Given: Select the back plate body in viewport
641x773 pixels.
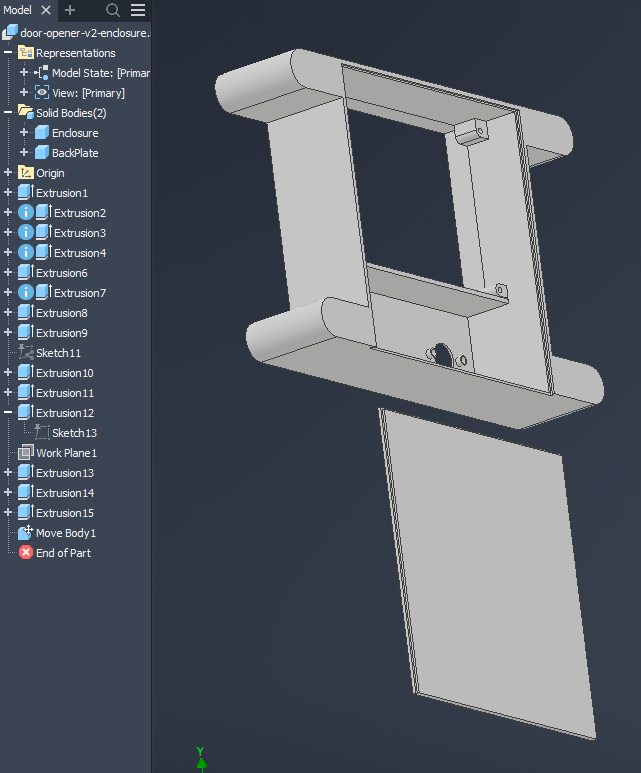Looking at the screenshot, I should click(x=488, y=572).
